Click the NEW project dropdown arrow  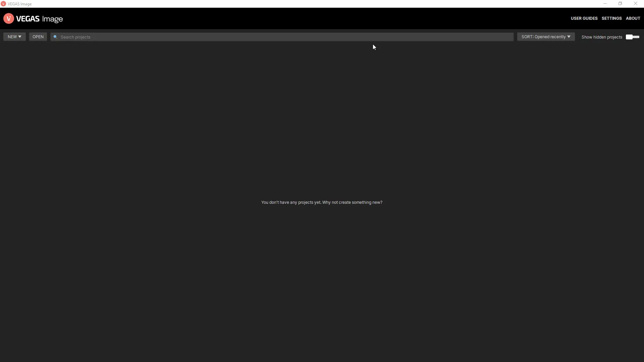[x=20, y=37]
